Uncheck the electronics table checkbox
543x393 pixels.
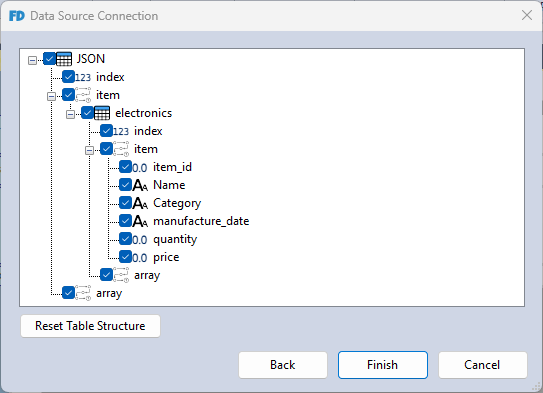coord(87,113)
